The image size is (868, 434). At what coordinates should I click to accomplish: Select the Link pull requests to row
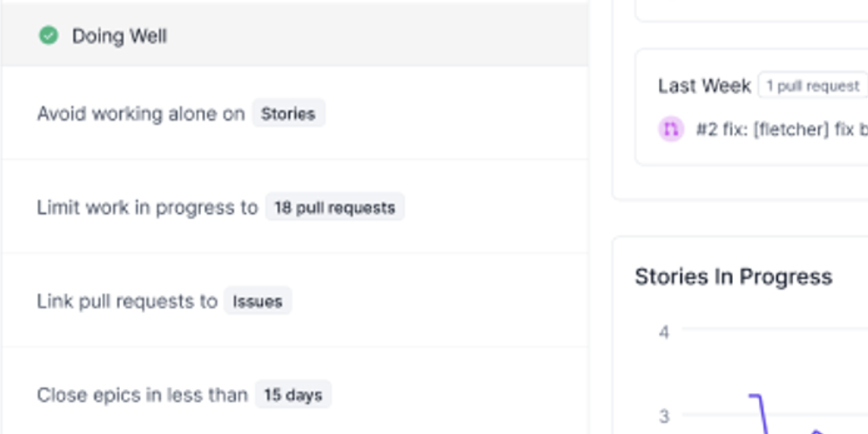[126, 301]
